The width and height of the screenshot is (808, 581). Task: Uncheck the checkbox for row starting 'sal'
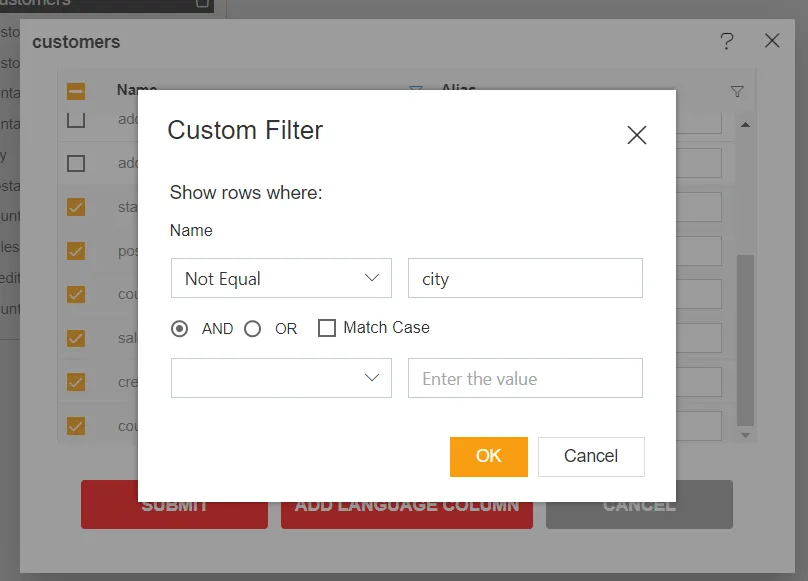point(76,338)
